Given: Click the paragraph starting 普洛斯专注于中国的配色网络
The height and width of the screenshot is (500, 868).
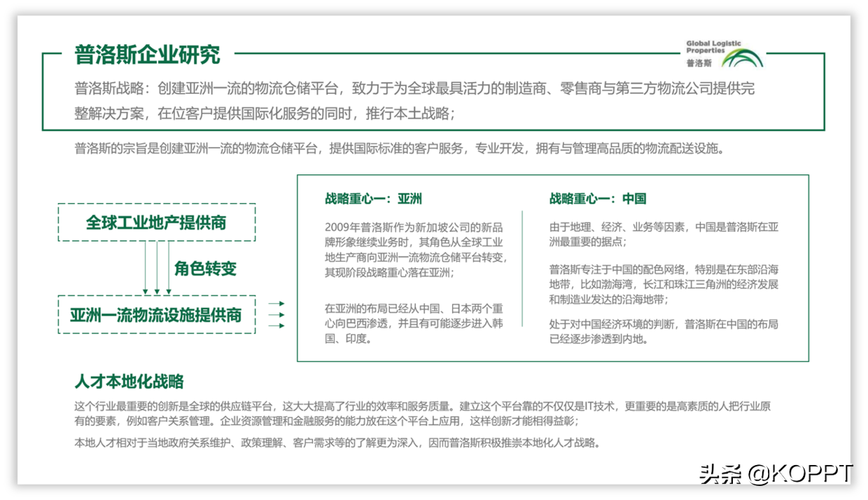Looking at the screenshot, I should pos(664,284).
